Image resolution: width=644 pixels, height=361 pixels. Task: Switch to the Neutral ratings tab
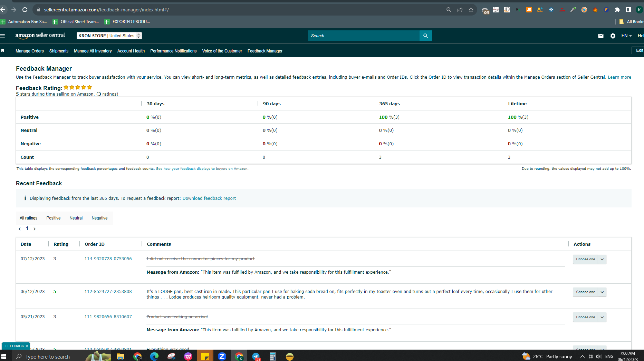tap(76, 218)
